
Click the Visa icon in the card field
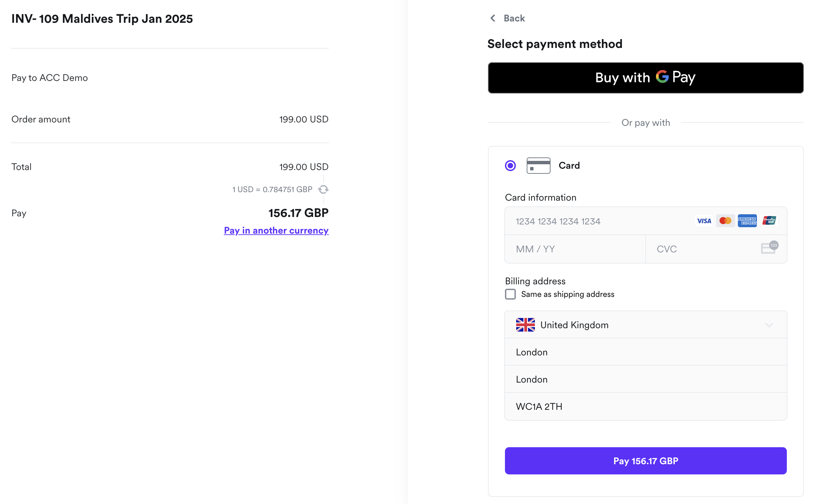point(704,221)
